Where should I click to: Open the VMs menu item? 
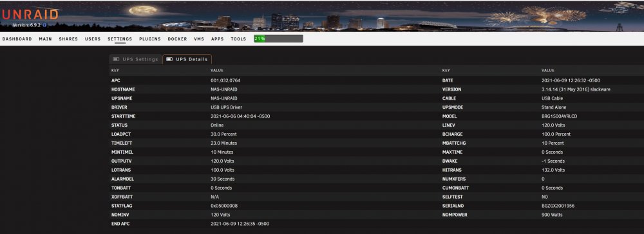click(199, 39)
